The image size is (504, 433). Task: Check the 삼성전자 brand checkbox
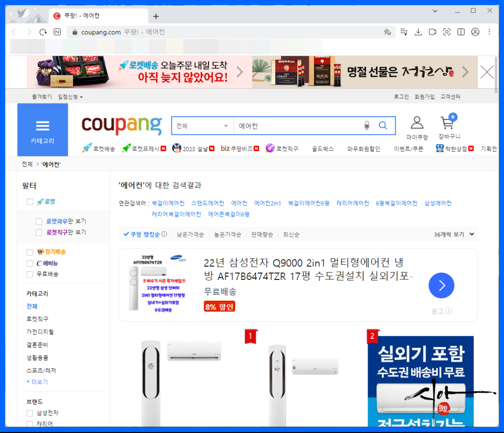pyautogui.click(x=30, y=413)
